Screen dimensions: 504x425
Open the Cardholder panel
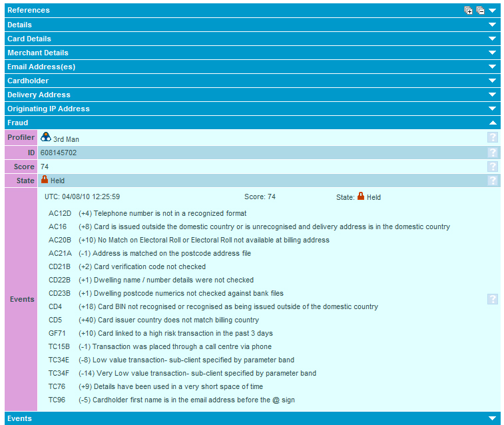pyautogui.click(x=493, y=81)
